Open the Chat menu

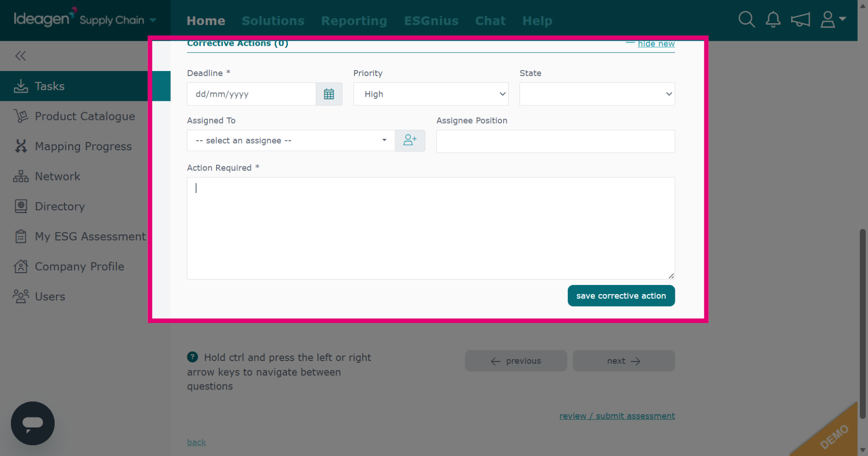(x=490, y=21)
